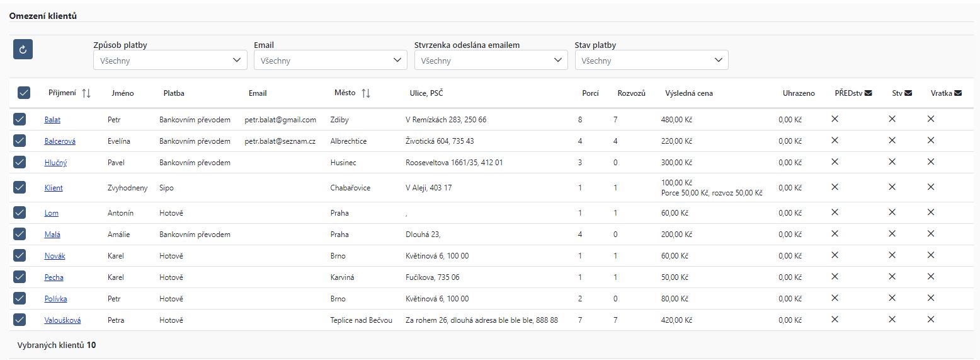Sort by Příjmení using sort arrows

(x=86, y=93)
